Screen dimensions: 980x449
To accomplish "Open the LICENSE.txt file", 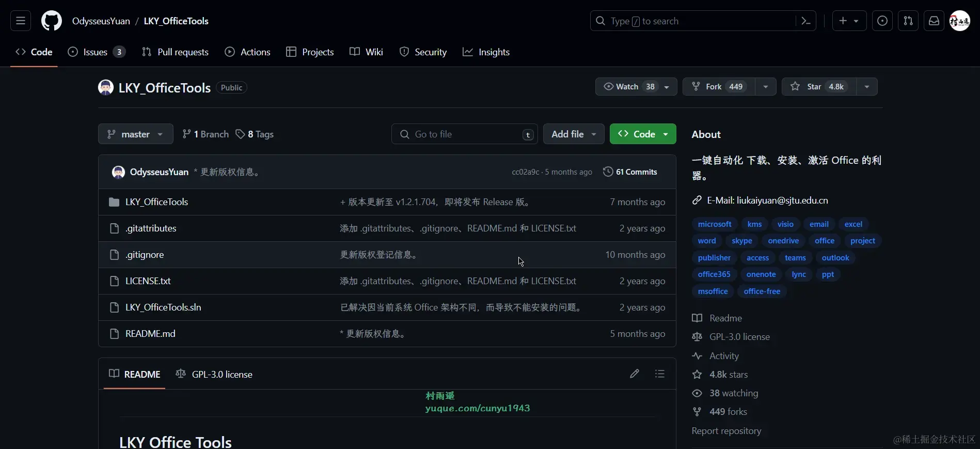I will click(148, 281).
